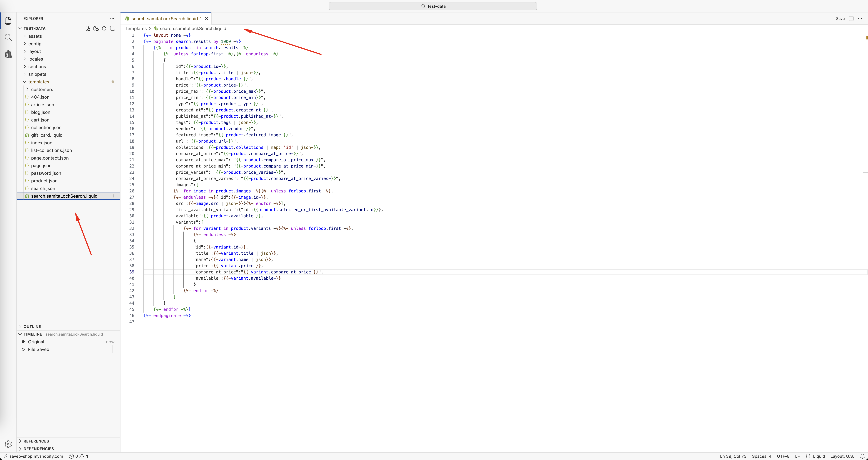This screenshot has height=460, width=868.
Task: Open the Shopify extension view icon
Action: coord(8,54)
